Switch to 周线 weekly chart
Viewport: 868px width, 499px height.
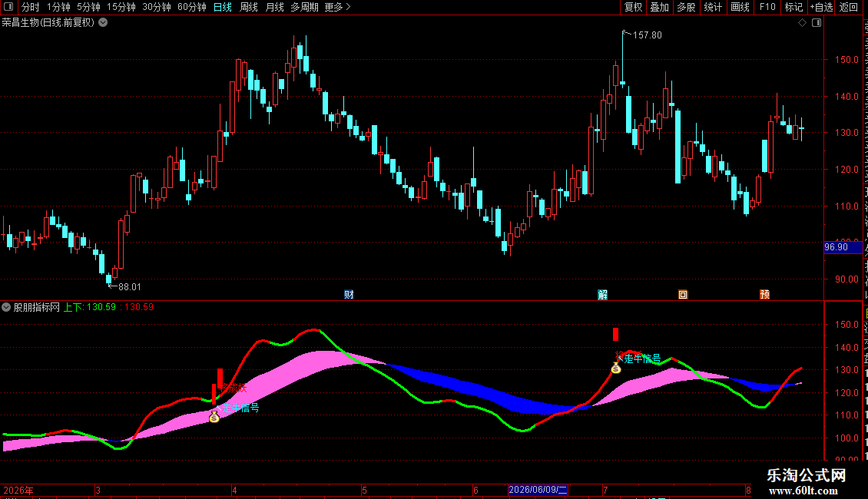point(249,7)
